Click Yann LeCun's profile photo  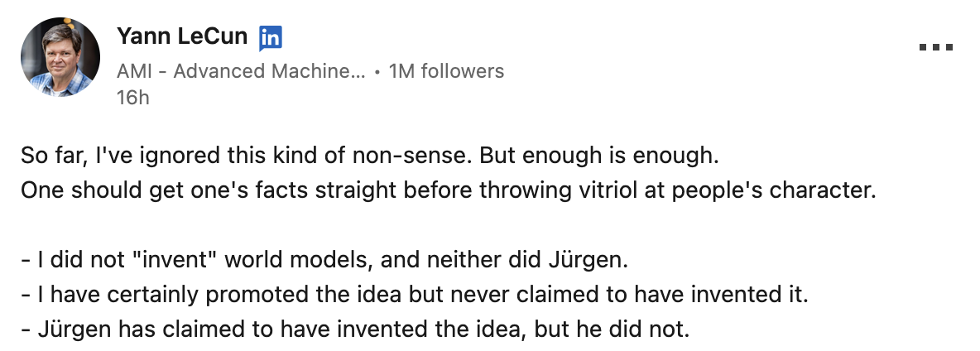click(x=60, y=57)
